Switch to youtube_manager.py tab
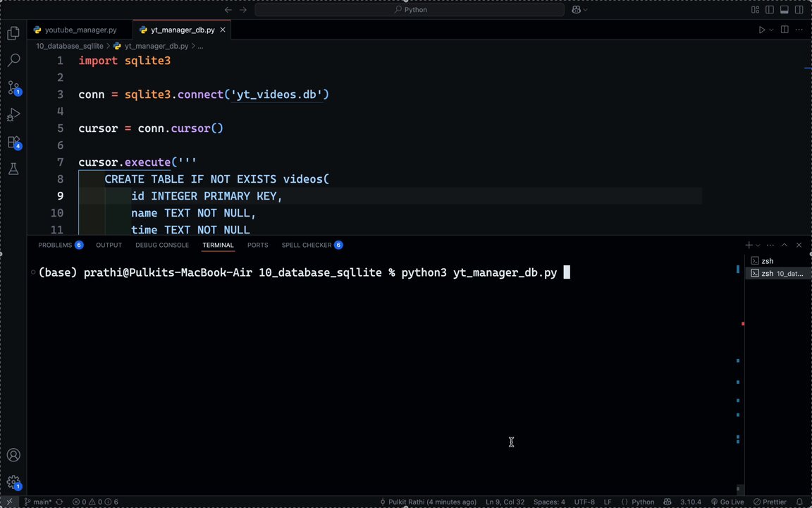Image resolution: width=812 pixels, height=508 pixels. tap(80, 30)
